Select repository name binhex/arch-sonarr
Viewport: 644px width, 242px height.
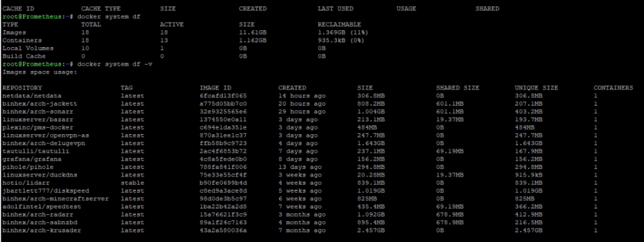(38, 112)
